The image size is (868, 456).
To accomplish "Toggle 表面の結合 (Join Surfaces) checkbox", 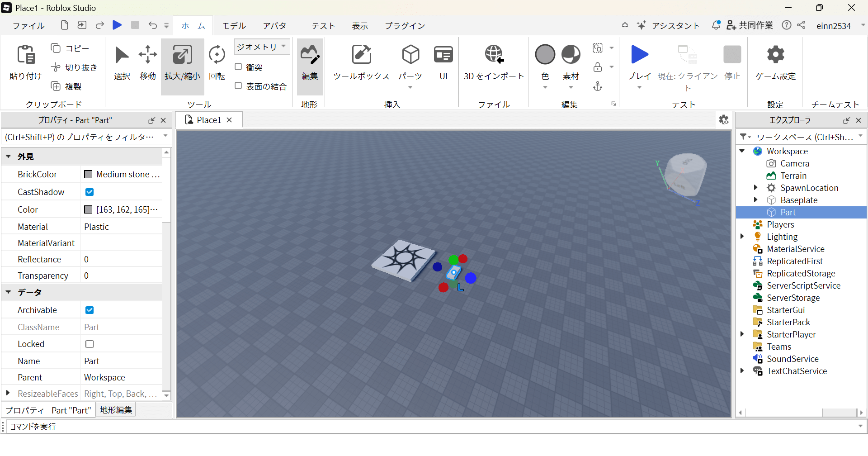I will click(x=238, y=85).
